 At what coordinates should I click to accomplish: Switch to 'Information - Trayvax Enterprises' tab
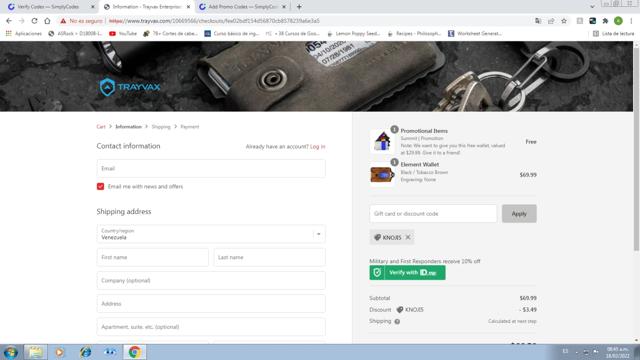point(147,7)
